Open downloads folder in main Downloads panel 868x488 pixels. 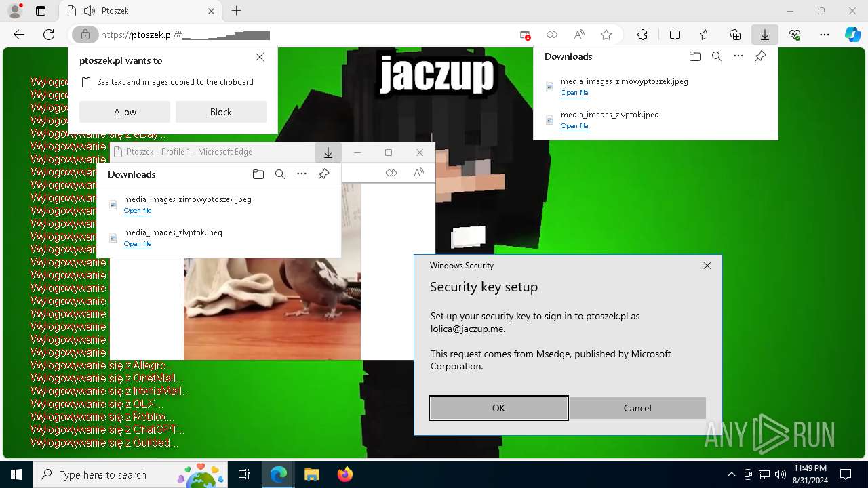(694, 56)
